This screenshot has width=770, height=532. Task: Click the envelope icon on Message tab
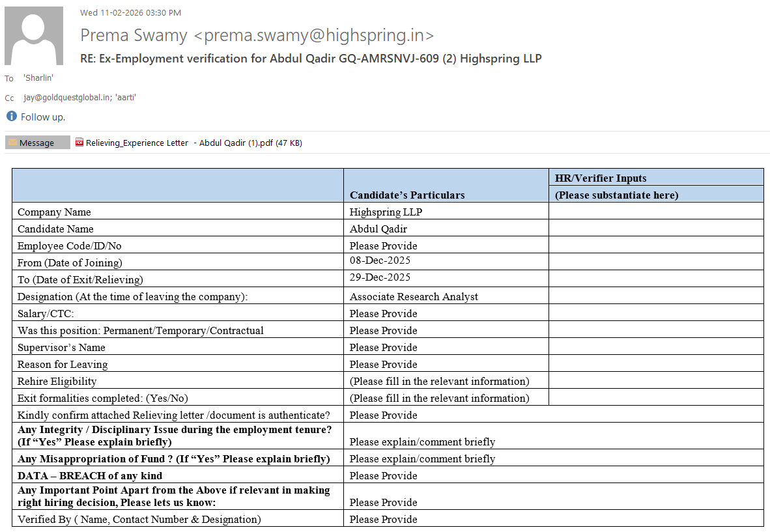[x=12, y=143]
